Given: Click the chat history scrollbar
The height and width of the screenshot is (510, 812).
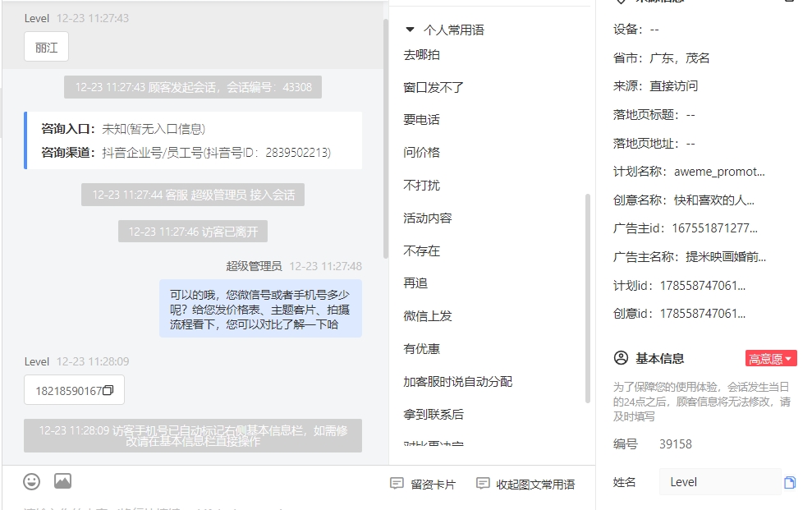Looking at the screenshot, I should (x=385, y=139).
